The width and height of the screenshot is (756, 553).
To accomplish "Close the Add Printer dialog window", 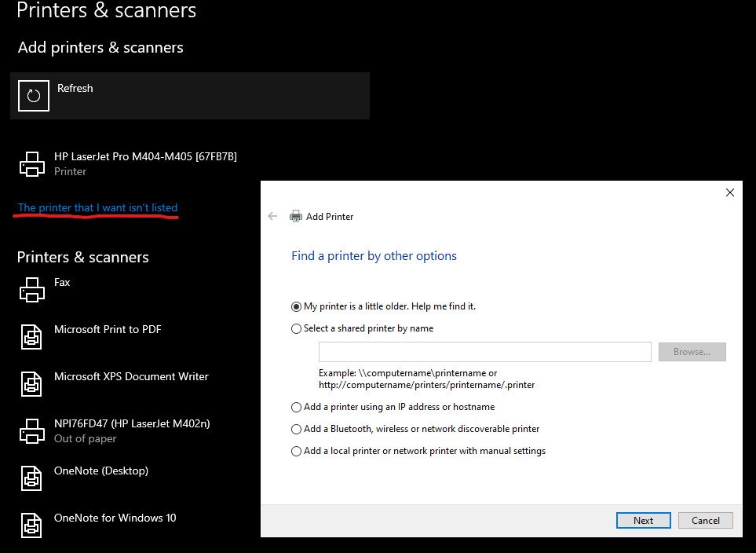I will 729,192.
